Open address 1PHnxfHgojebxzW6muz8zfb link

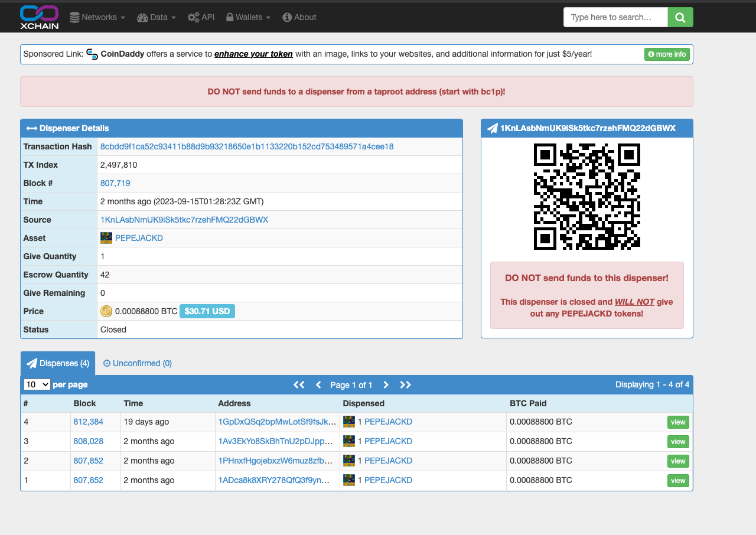[x=275, y=461]
